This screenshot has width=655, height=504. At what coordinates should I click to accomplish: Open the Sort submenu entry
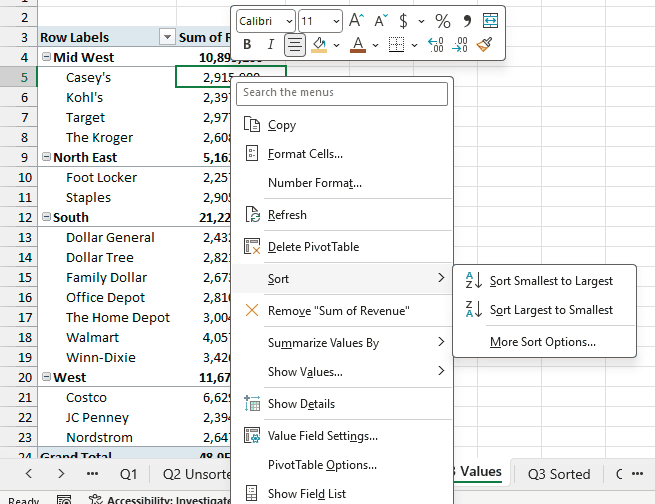(x=342, y=279)
